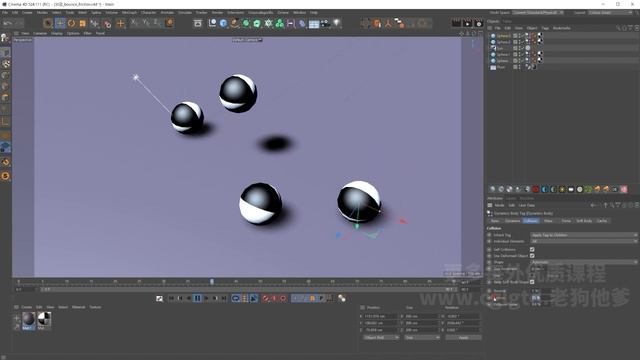The image size is (640, 360).
Task: Open the Individual Elements dropdown
Action: tap(584, 241)
